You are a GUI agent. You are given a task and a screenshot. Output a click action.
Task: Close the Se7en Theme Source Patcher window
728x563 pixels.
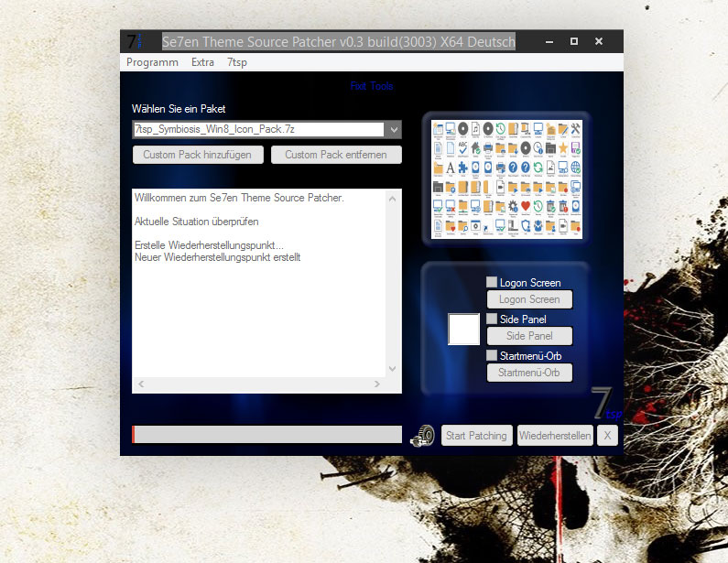pyautogui.click(x=599, y=41)
